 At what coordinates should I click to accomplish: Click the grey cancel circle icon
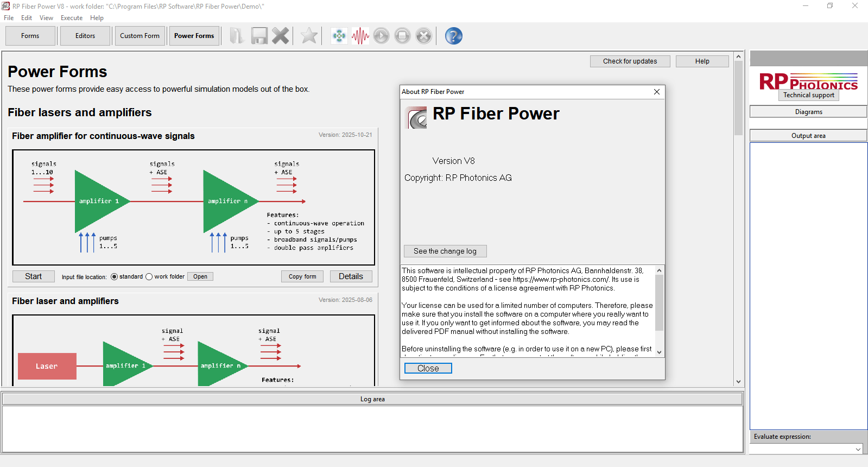click(x=423, y=36)
